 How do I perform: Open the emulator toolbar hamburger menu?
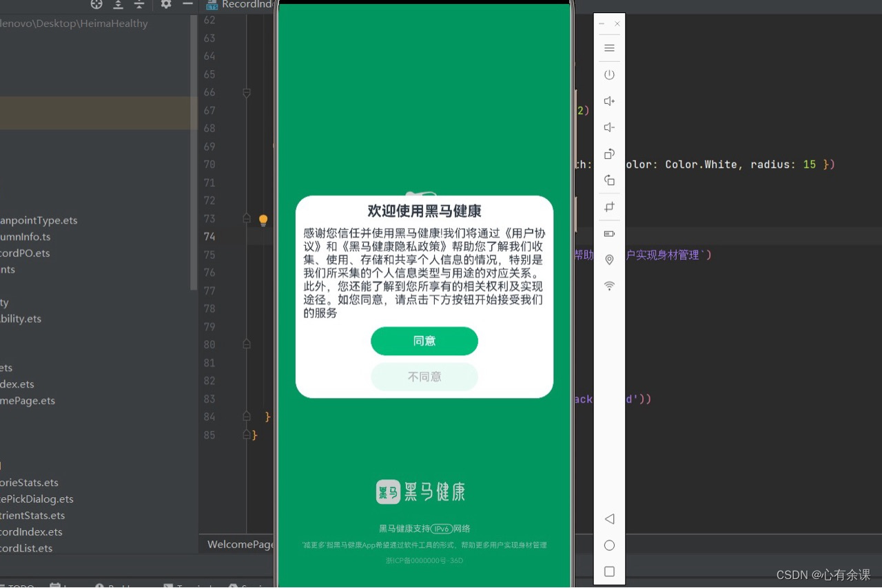pos(609,48)
